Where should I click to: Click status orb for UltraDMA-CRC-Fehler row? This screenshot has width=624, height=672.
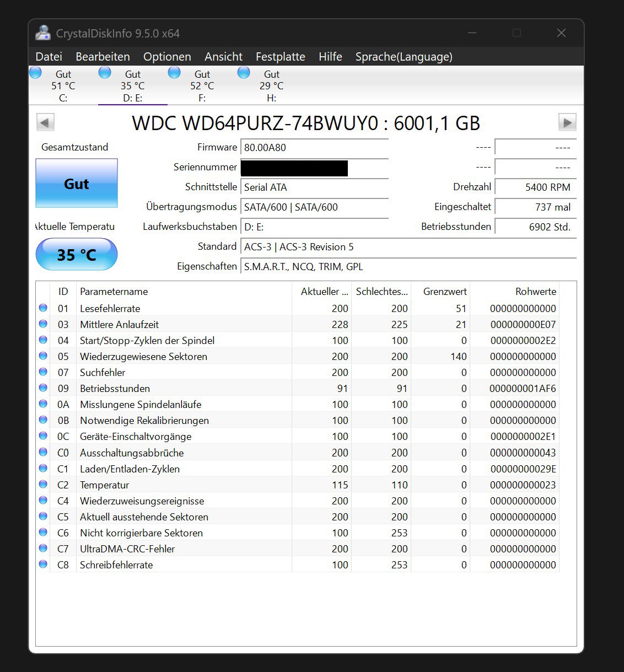pos(43,549)
